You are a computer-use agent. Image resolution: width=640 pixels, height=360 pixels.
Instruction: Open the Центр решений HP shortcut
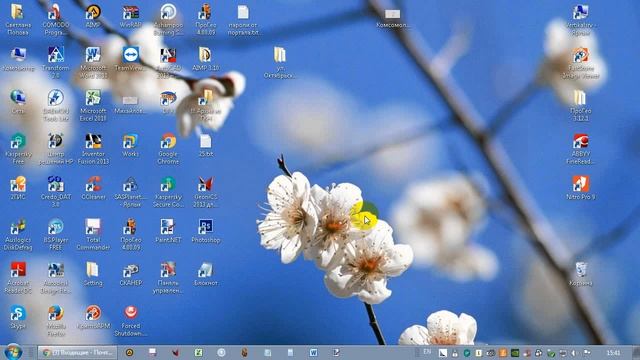tap(56, 149)
